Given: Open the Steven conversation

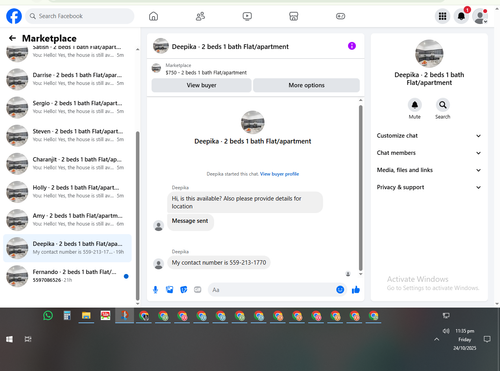Looking at the screenshot, I should tap(68, 135).
